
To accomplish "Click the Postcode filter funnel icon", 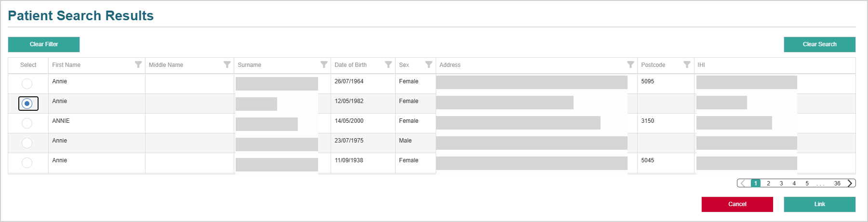I will tap(687, 65).
